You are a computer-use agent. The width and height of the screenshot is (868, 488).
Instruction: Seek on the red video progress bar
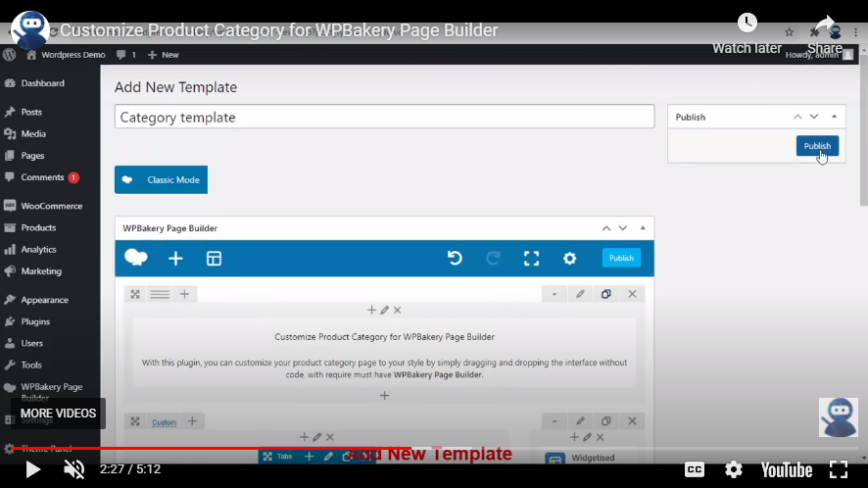[x=434, y=448]
